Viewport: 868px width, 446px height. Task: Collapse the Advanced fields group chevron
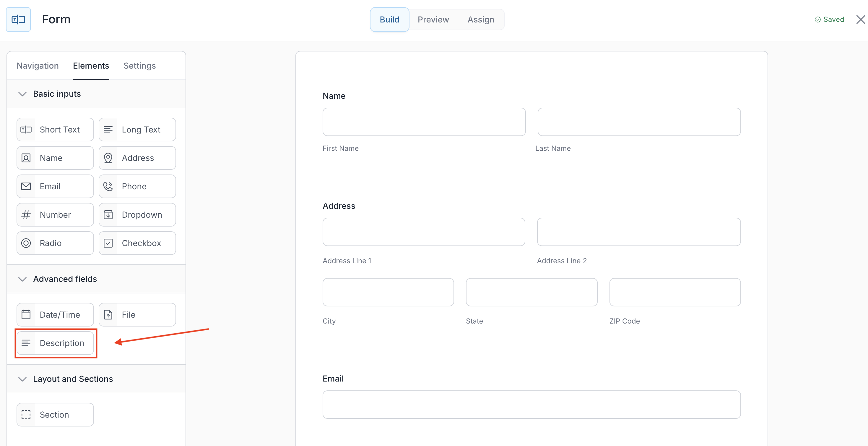click(x=22, y=279)
